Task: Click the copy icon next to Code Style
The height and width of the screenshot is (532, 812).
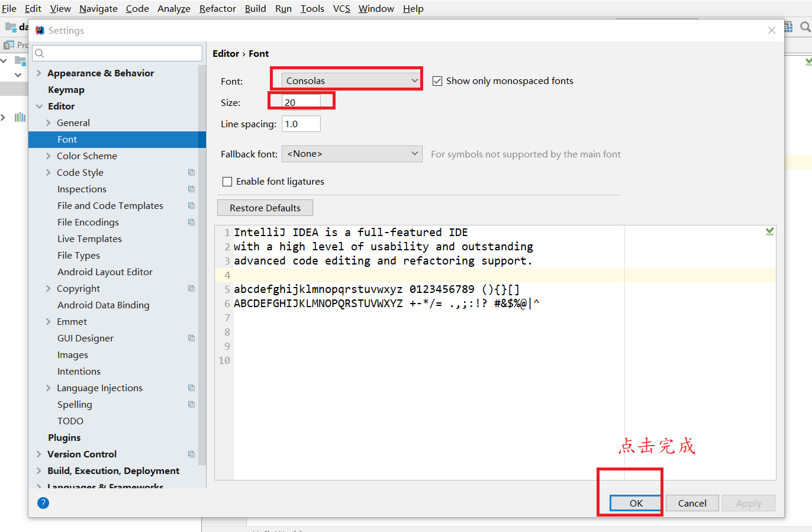Action: pyautogui.click(x=191, y=173)
